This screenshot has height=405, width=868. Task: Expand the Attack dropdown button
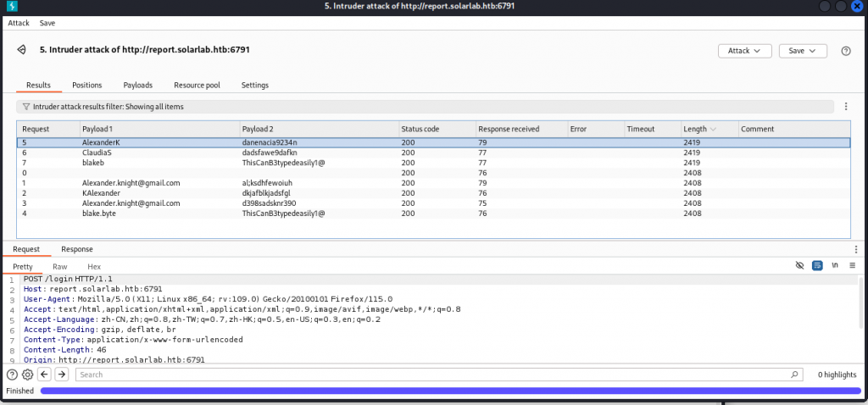[x=744, y=51]
